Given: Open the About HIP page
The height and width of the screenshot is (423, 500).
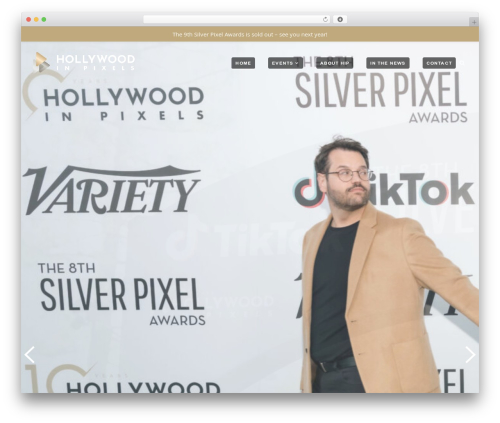Looking at the screenshot, I should click(334, 63).
